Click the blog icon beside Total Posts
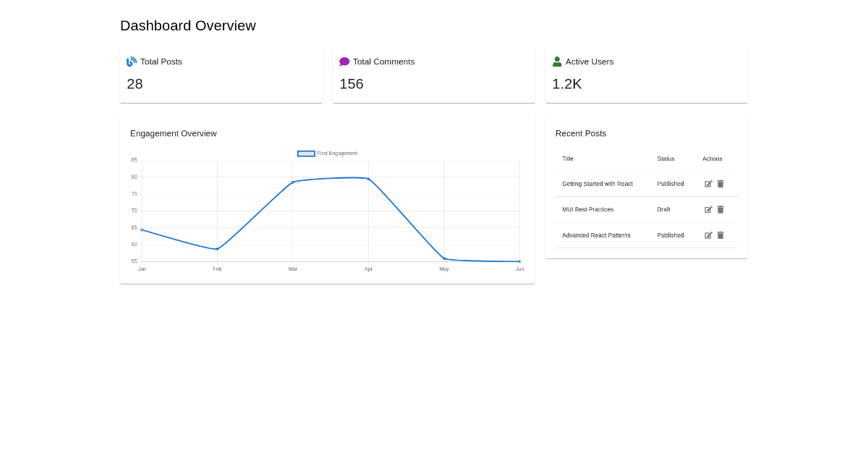This screenshot has height=456, width=868. (132, 62)
